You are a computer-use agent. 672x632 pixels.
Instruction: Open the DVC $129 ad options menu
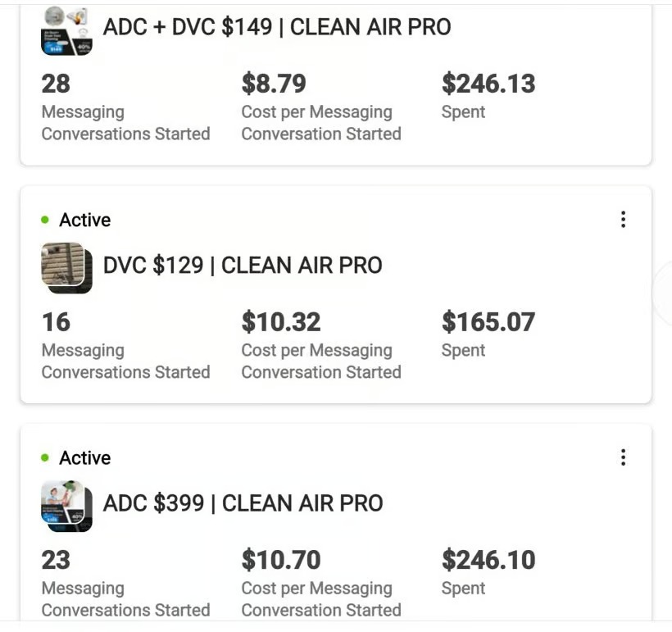(623, 220)
